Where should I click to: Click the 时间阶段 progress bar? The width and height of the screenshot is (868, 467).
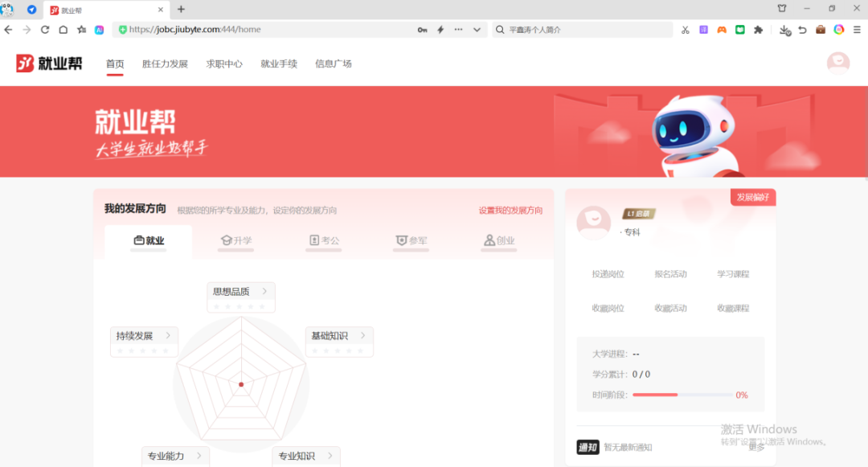[682, 395]
